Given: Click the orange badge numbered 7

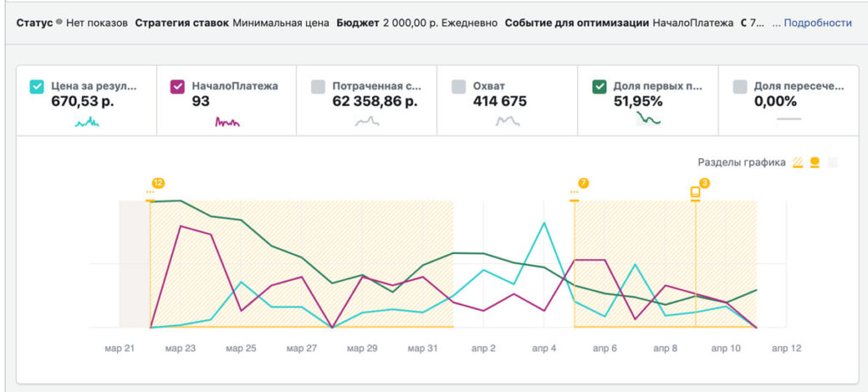Looking at the screenshot, I should 582,183.
